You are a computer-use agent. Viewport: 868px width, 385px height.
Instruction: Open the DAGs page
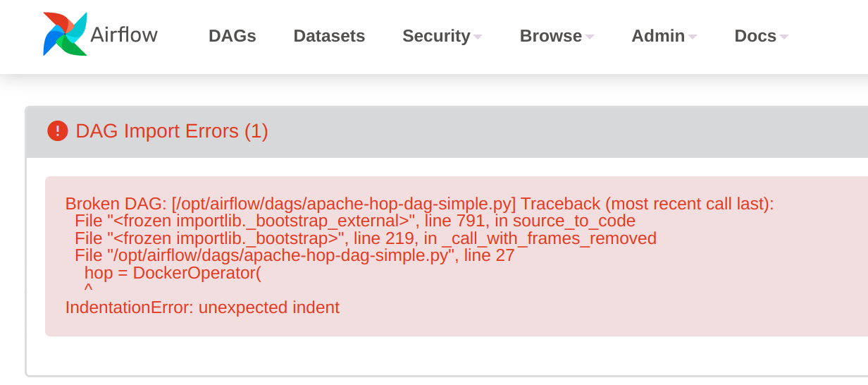click(x=232, y=36)
